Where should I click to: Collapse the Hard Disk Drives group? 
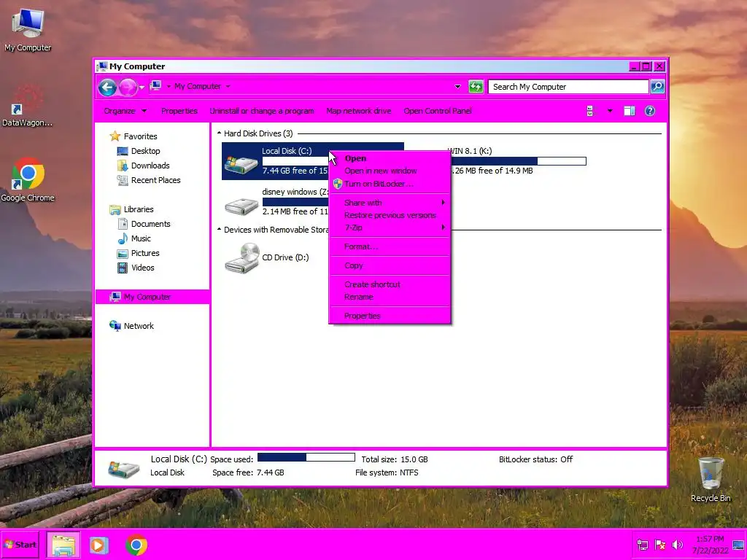[219, 133]
